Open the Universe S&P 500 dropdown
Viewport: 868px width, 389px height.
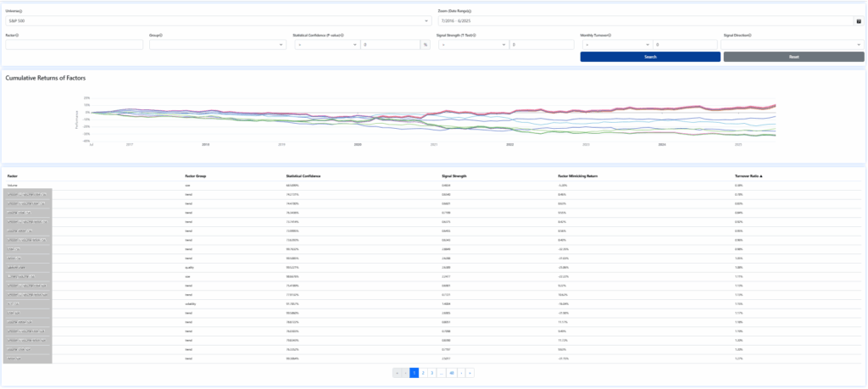(x=219, y=20)
